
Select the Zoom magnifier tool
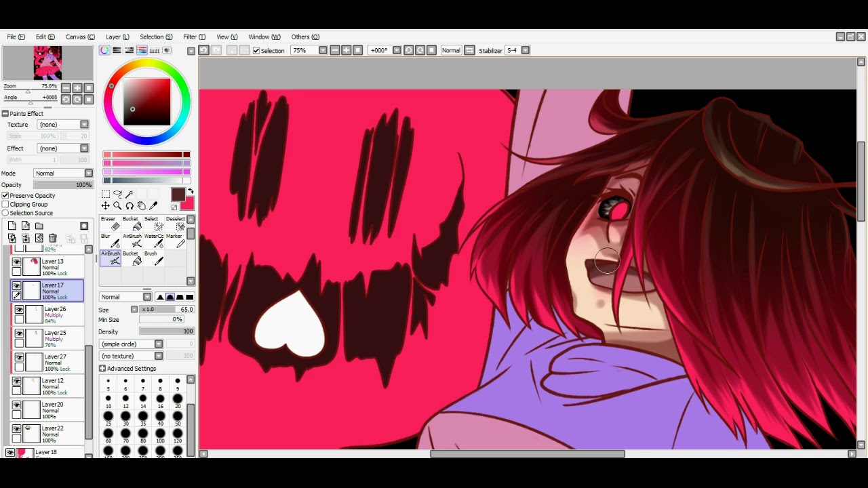117,206
